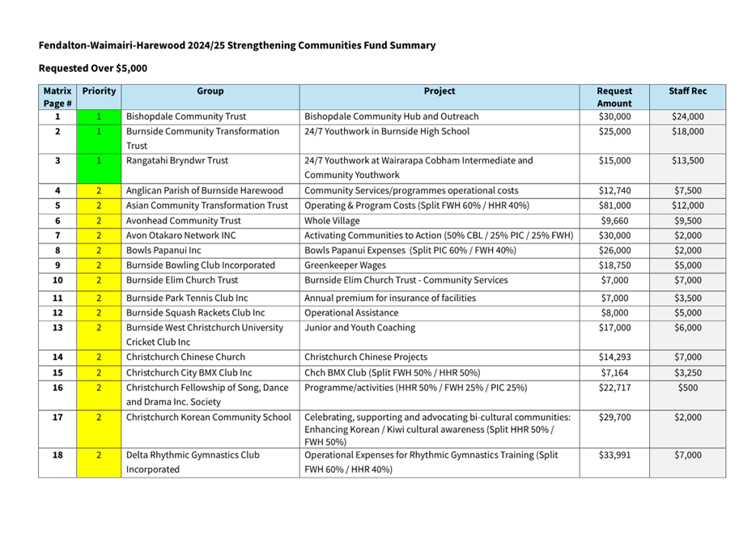
Task: Click the 'Project' column header
Action: tap(440, 97)
